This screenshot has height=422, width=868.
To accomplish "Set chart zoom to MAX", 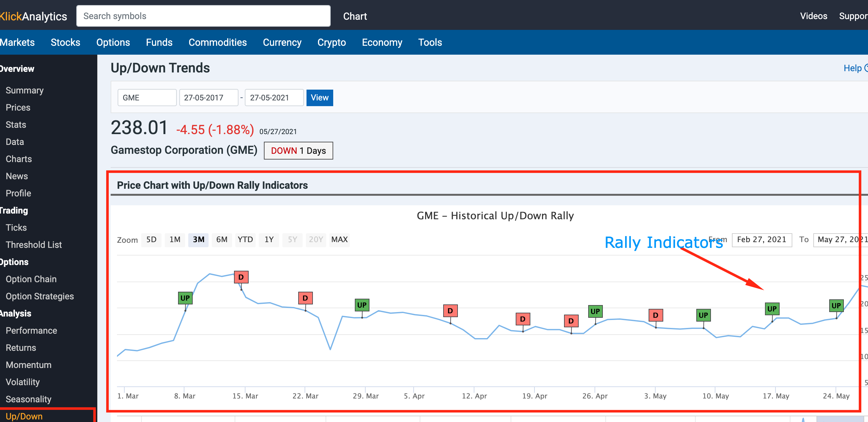I will tap(339, 240).
